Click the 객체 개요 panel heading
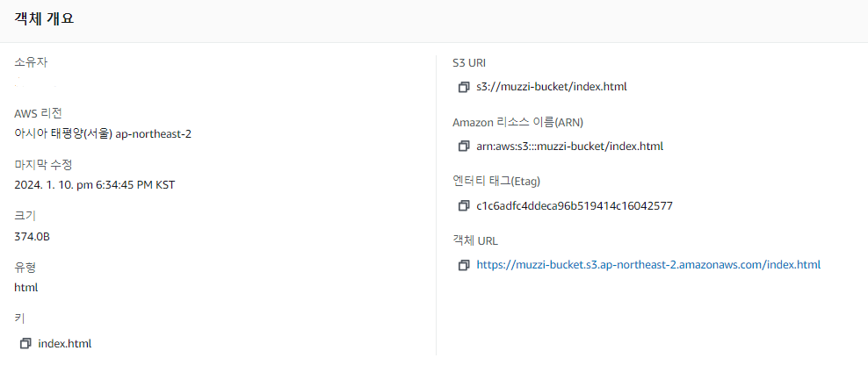Screen dimensions: 868x365 click(x=44, y=18)
